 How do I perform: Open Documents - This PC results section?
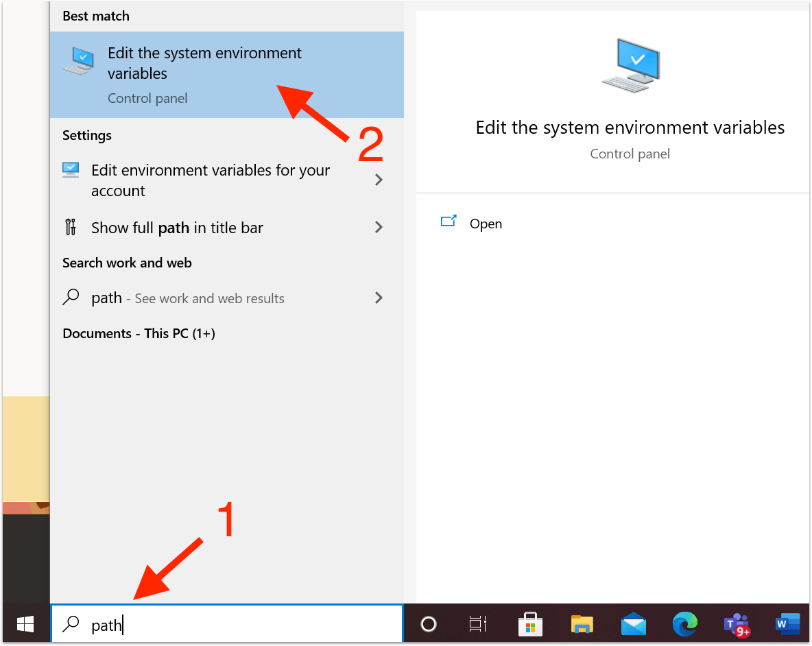click(x=139, y=333)
